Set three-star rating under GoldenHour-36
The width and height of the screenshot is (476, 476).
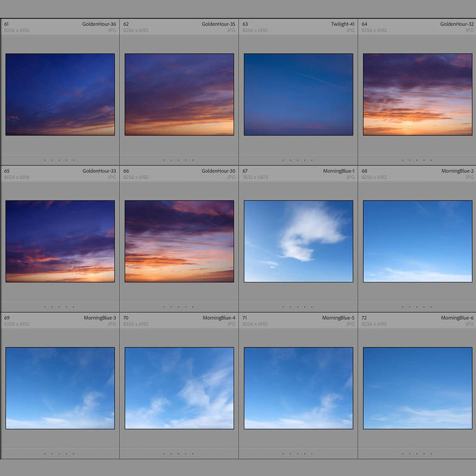pyautogui.click(x=59, y=160)
